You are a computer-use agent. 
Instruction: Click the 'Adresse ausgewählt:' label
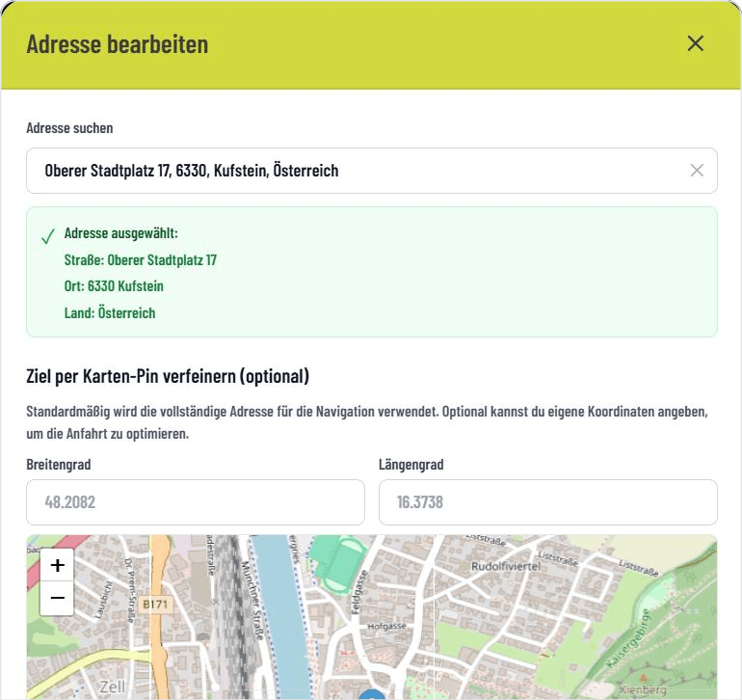tap(121, 233)
